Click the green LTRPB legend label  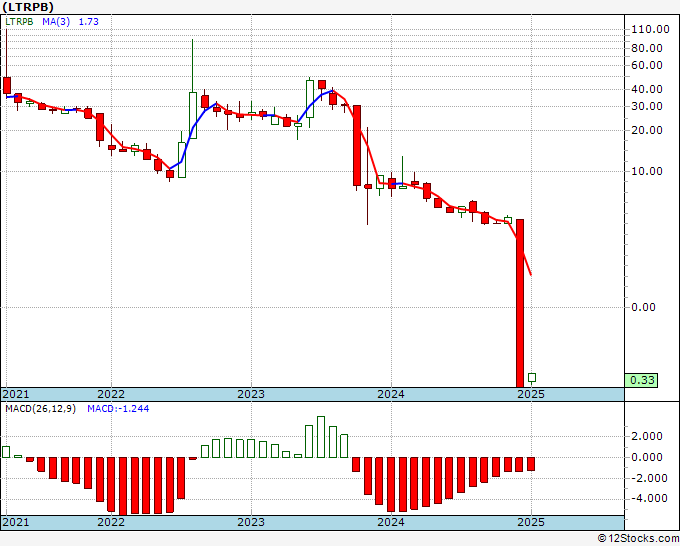pos(19,22)
